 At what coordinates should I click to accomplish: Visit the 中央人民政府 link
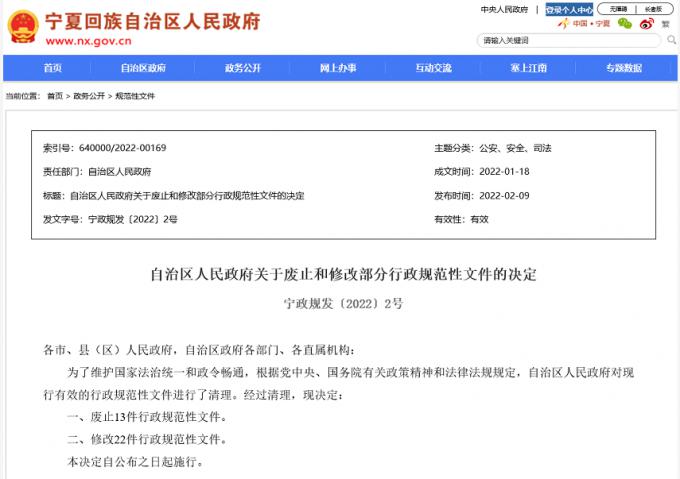[504, 9]
